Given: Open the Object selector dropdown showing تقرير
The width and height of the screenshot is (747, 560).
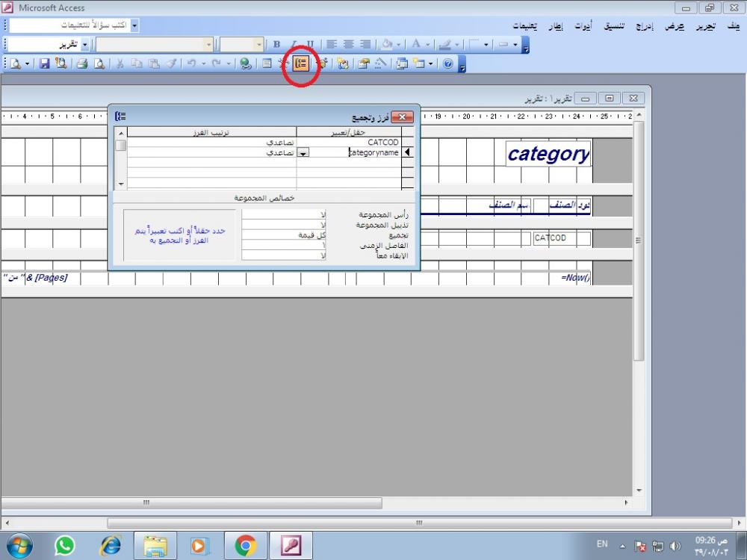Looking at the screenshot, I should 85,44.
